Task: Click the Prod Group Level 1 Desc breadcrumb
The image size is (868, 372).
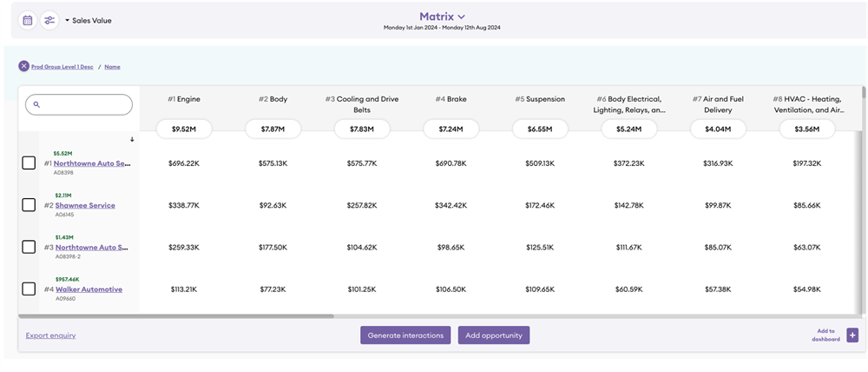Action: [62, 67]
